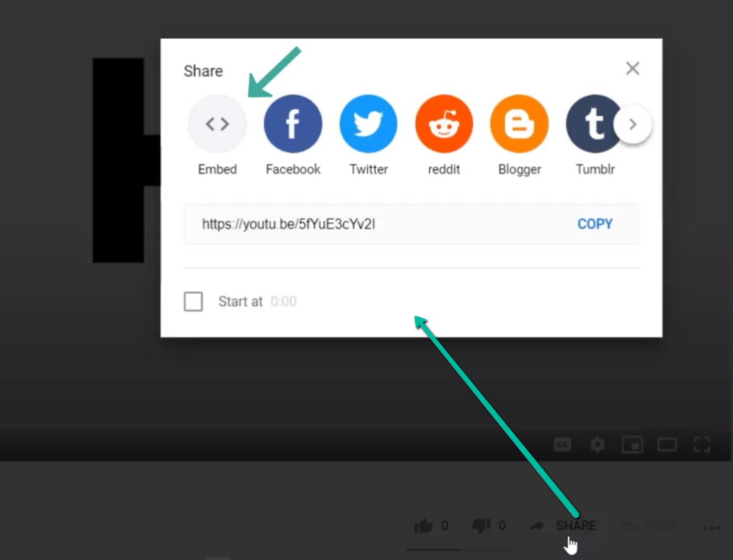Enable theater mode in the player
Image resolution: width=733 pixels, height=560 pixels.
667,444
